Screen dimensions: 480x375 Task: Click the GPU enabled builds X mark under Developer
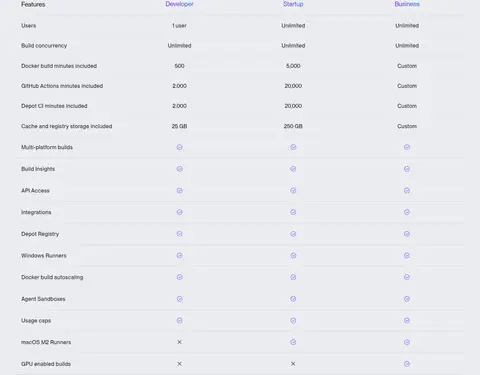tap(179, 364)
